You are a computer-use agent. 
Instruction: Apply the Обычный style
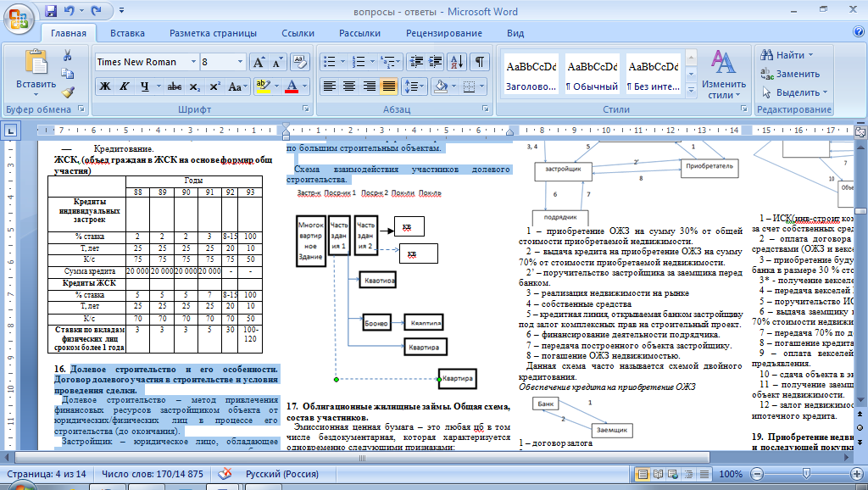(x=592, y=75)
